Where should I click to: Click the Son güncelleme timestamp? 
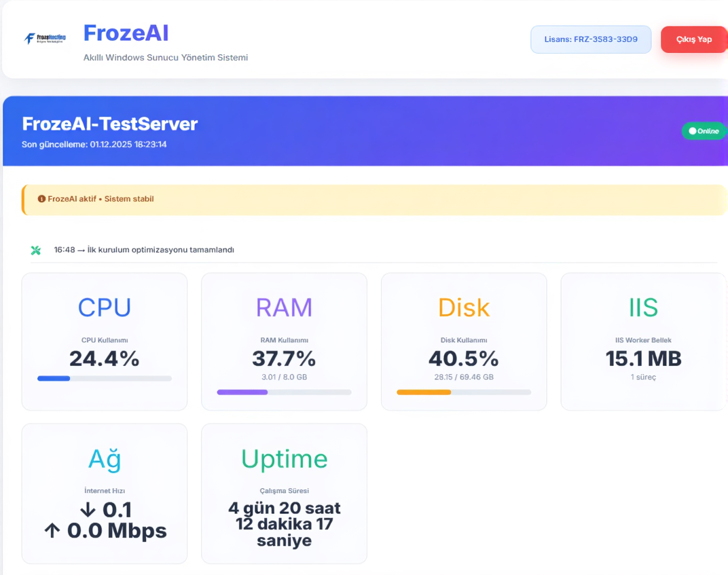click(x=94, y=144)
